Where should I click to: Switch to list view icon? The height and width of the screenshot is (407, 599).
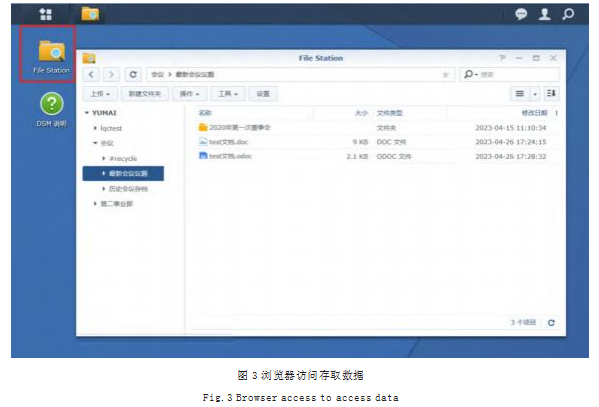coord(520,94)
